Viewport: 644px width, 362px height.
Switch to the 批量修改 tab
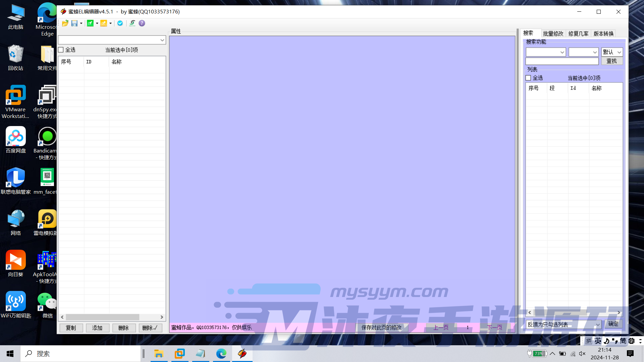(553, 34)
